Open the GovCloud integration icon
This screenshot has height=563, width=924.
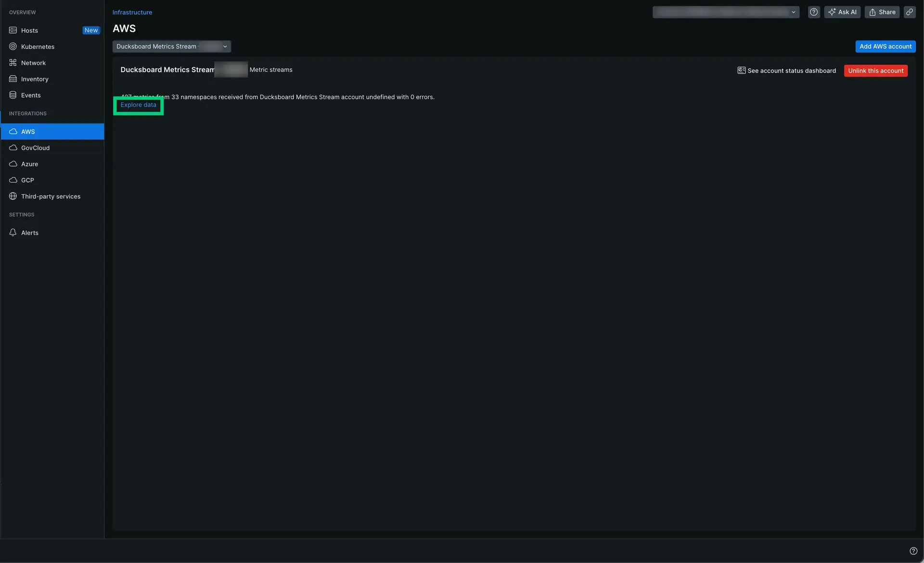coord(13,147)
